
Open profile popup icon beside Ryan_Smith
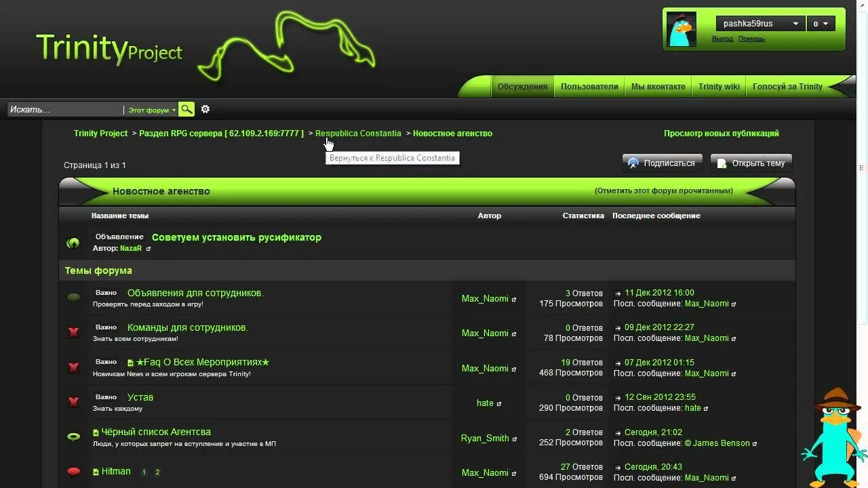pos(514,439)
